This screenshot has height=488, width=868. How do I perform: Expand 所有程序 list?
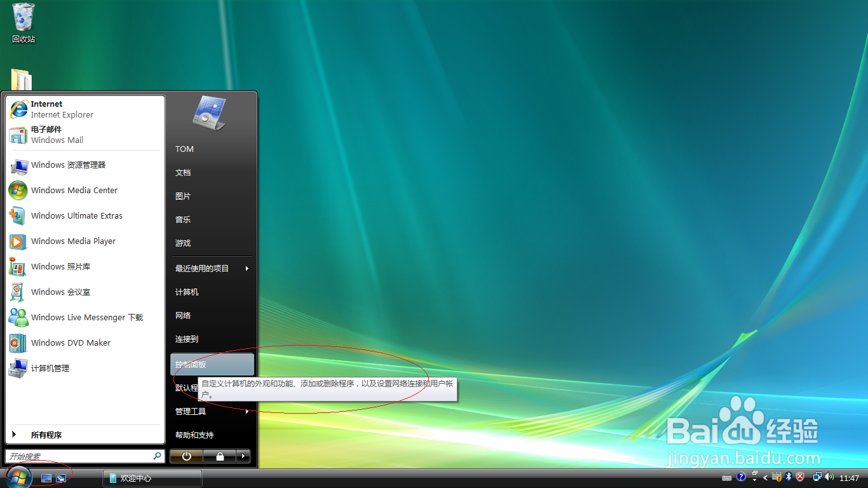[85, 435]
